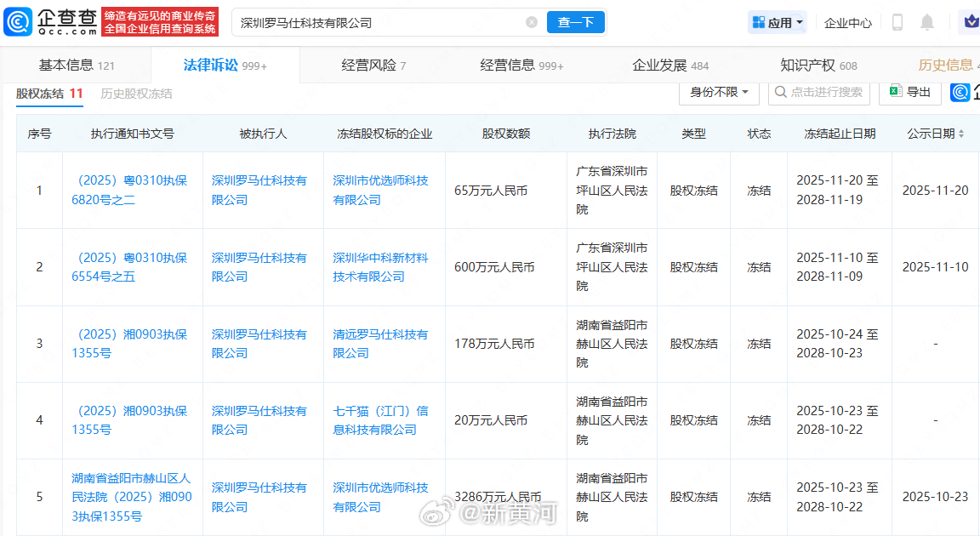Click the Qcc.com logo icon
The height and width of the screenshot is (536, 980).
coord(18,22)
